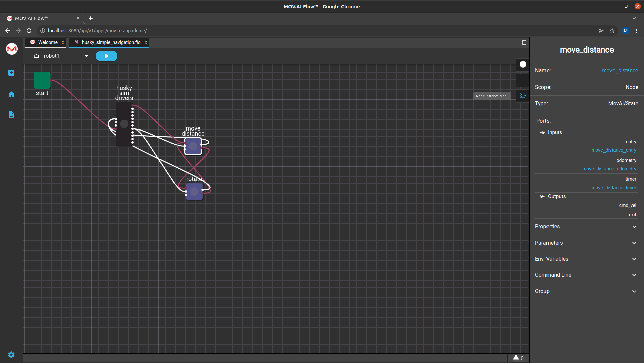This screenshot has width=644, height=363.
Task: Expand the Parameters section
Action: [x=586, y=243]
